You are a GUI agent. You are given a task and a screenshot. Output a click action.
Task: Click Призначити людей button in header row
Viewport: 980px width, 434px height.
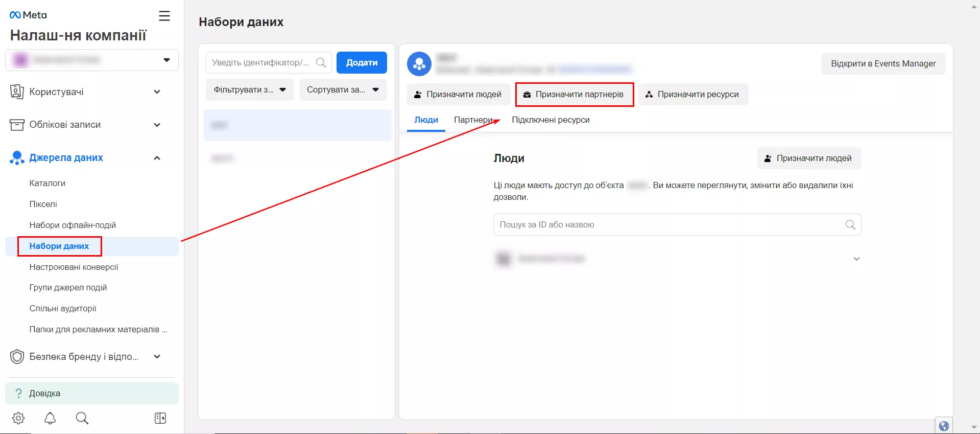459,94
